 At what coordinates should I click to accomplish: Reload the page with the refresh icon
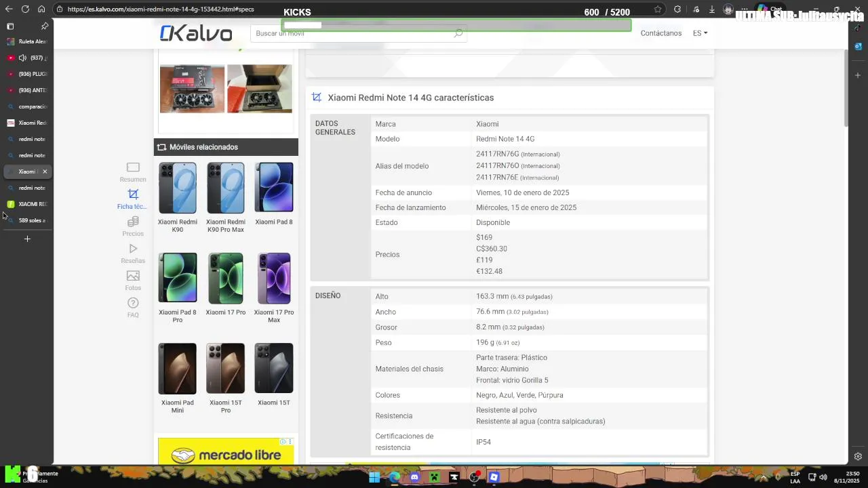pos(25,9)
